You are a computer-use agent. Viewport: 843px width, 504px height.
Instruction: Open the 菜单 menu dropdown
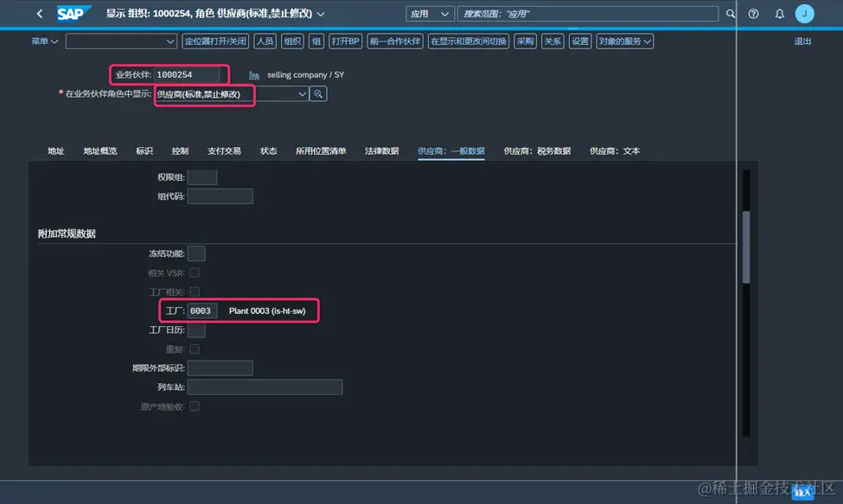point(45,41)
